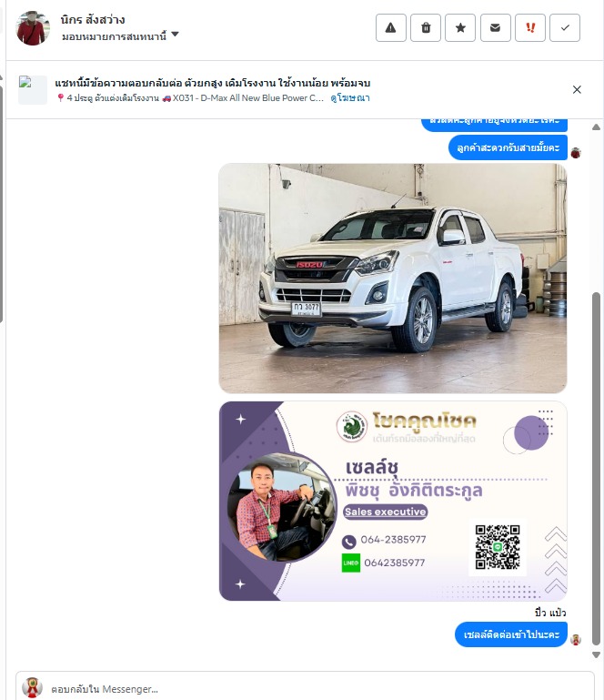The width and height of the screenshot is (604, 700).
Task: Delete conversation with trash icon
Action: coord(426,27)
